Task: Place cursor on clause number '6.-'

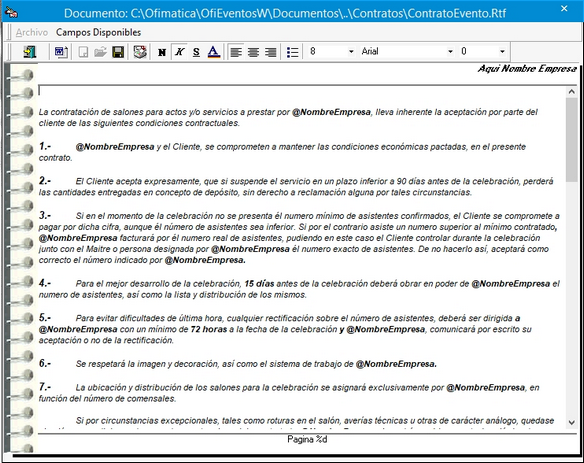Action: (45, 363)
